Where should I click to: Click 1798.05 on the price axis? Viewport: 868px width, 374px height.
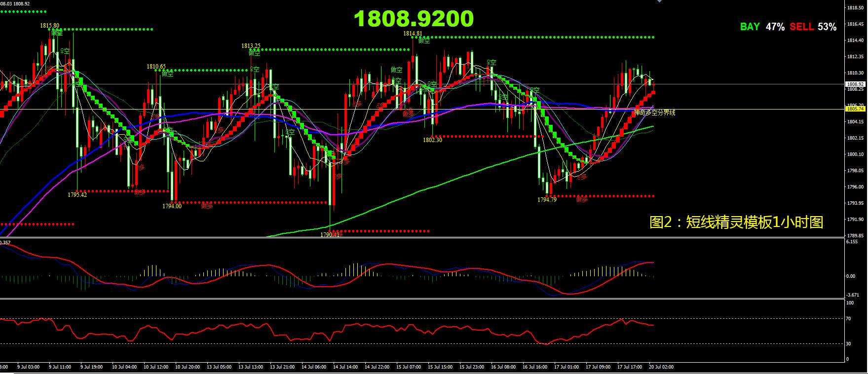pyautogui.click(x=855, y=171)
